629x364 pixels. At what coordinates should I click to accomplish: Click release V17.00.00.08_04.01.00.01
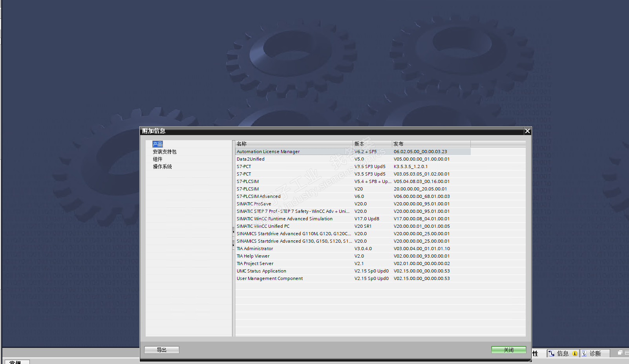pyautogui.click(x=422, y=219)
